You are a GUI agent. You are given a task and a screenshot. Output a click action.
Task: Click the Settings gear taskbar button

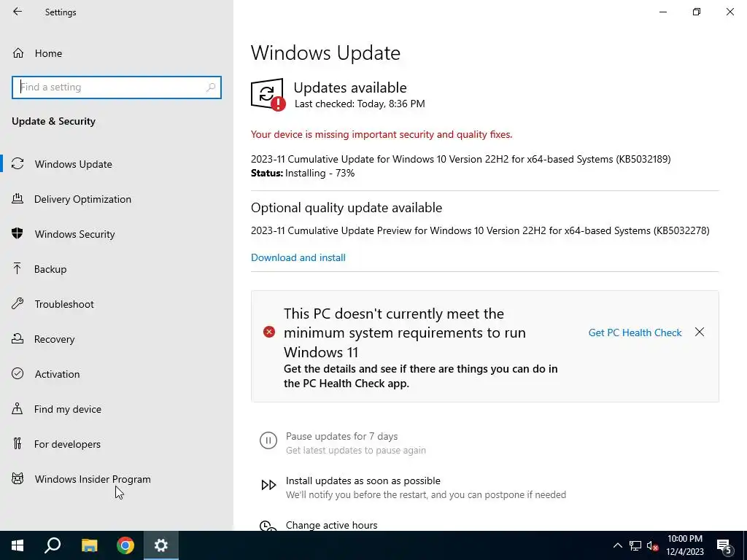(x=161, y=545)
